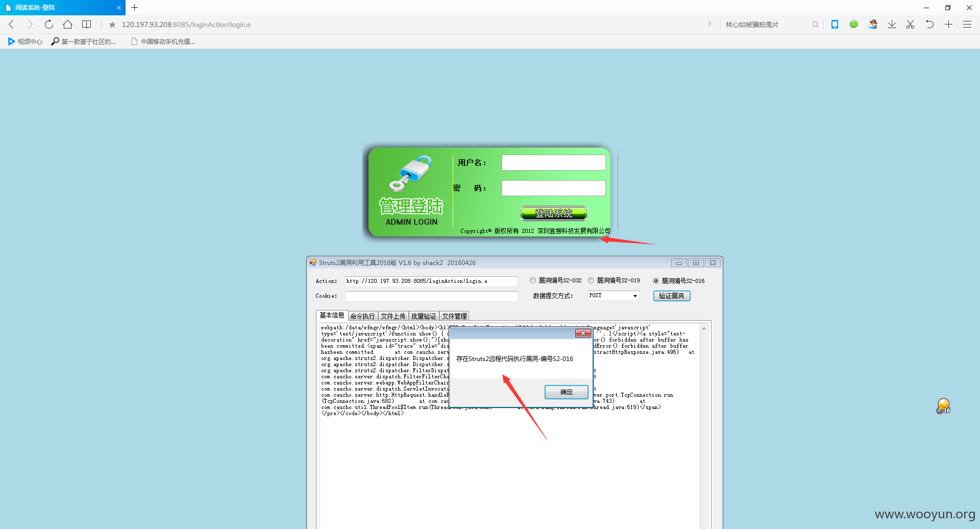Go forward with browser forward arrow
This screenshot has height=529, width=980.
[30, 25]
